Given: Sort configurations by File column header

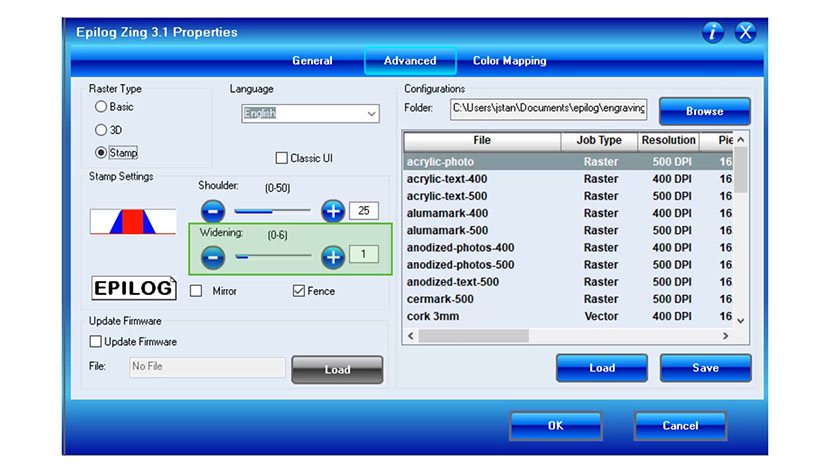Looking at the screenshot, I should [x=482, y=141].
